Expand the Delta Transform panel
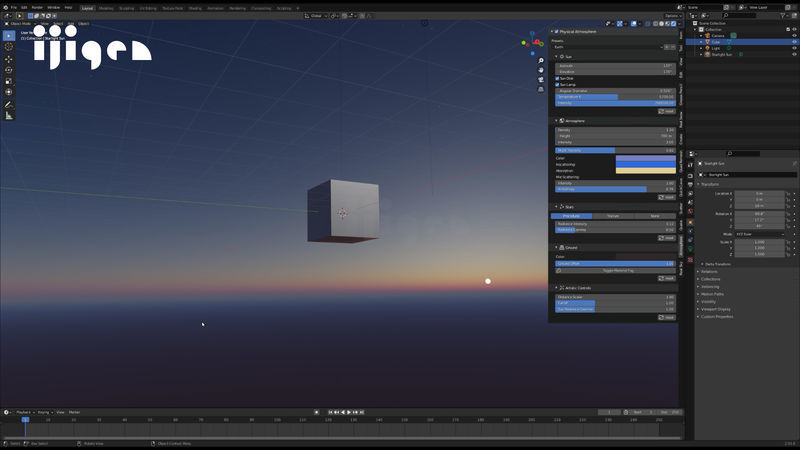This screenshot has height=450, width=800. pos(717,264)
